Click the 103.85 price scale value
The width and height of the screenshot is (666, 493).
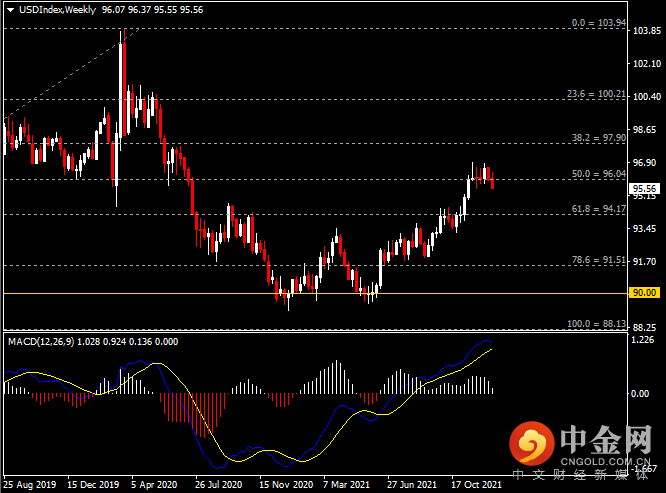click(x=647, y=31)
